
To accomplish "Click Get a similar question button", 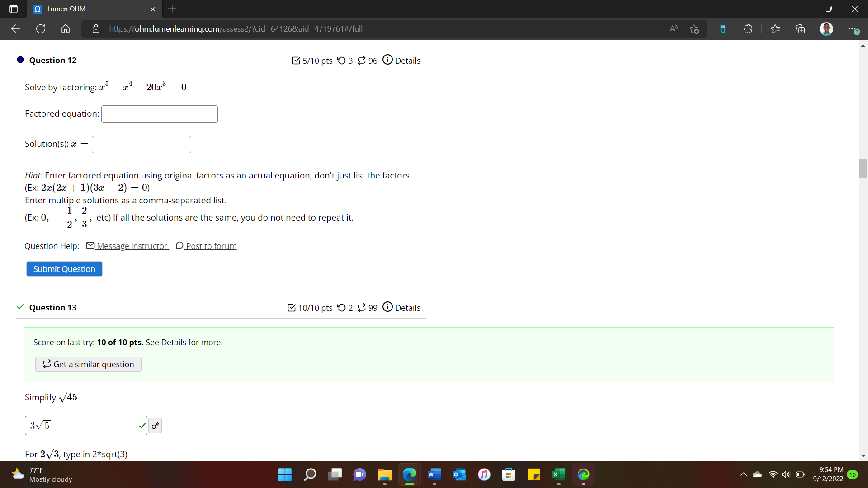I will [x=88, y=364].
